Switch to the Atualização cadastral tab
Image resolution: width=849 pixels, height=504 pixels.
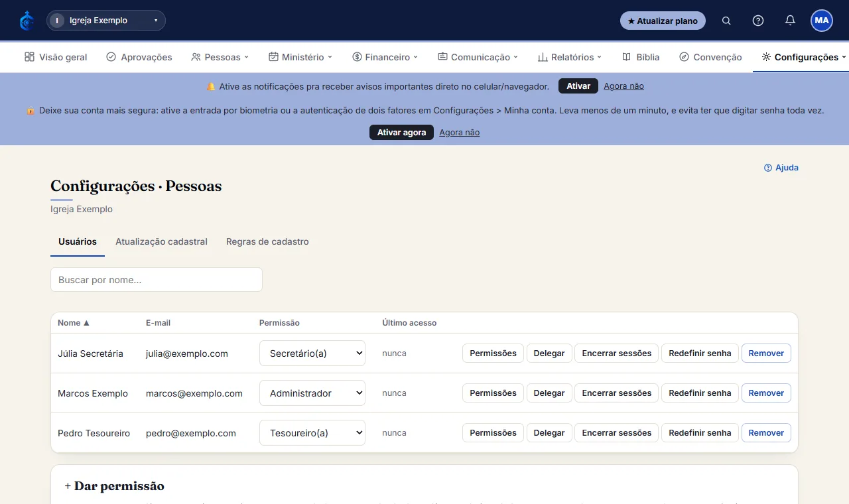[x=161, y=242]
